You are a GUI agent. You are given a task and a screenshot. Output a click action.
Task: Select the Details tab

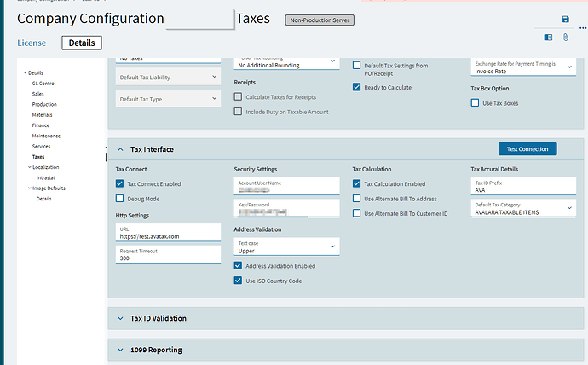click(x=82, y=43)
